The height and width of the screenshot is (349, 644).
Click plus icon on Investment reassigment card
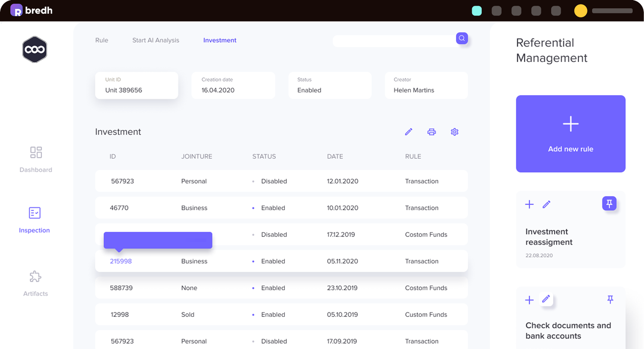pyautogui.click(x=529, y=204)
